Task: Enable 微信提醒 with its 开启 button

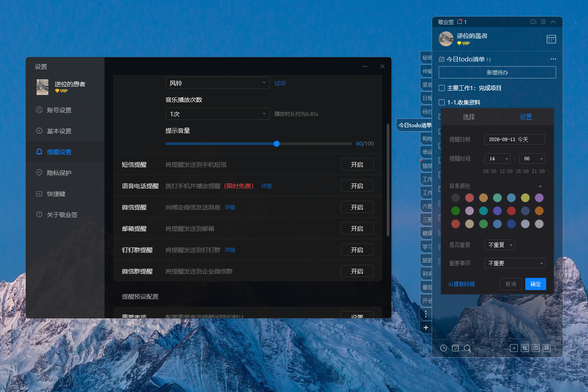Action: click(357, 207)
